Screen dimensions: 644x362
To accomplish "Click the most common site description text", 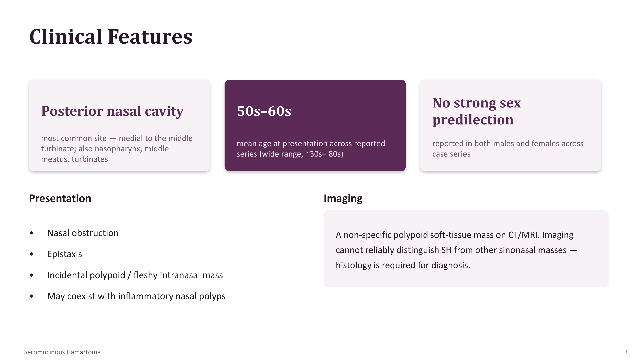I will [117, 149].
